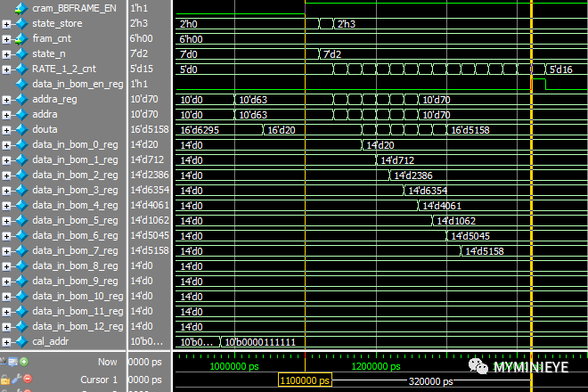This screenshot has width=588, height=392.
Task: Click the data_in_bom_7_reg signal diamond icon
Action: pyautogui.click(x=21, y=250)
